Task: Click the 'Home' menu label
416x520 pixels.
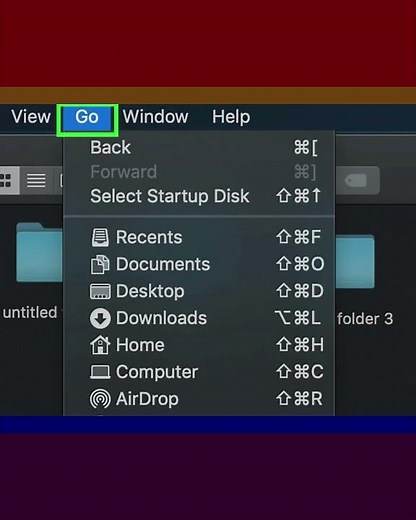Action: coord(140,345)
